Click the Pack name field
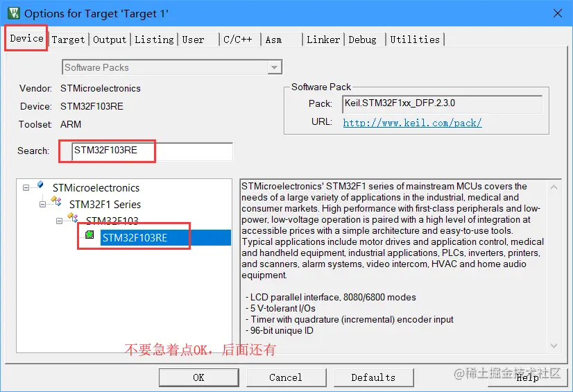Image resolution: width=573 pixels, height=392 pixels. point(442,104)
